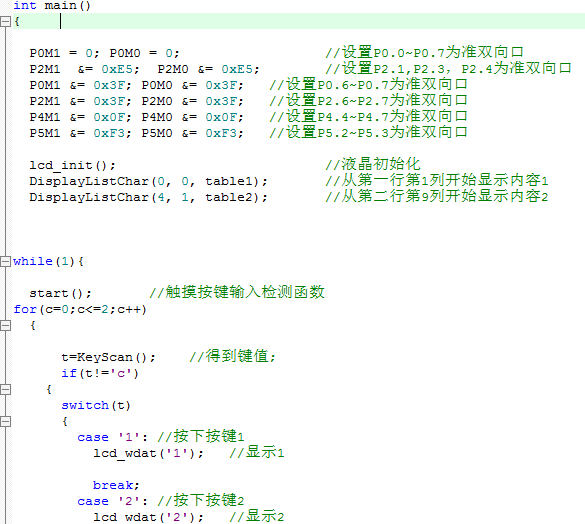
Task: Click comment '//从第一行第1列开始显示内容1'
Action: (x=437, y=181)
